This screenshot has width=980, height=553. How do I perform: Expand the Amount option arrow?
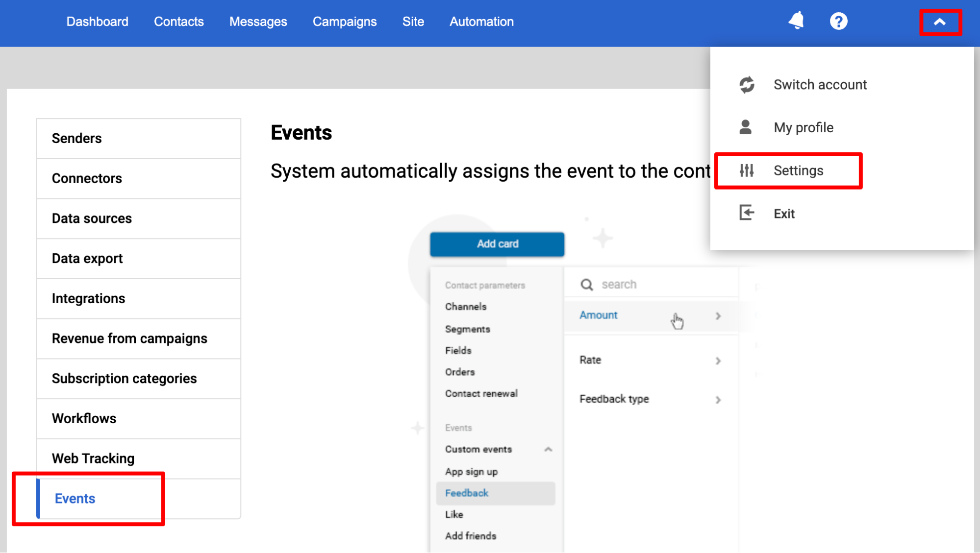coord(718,316)
